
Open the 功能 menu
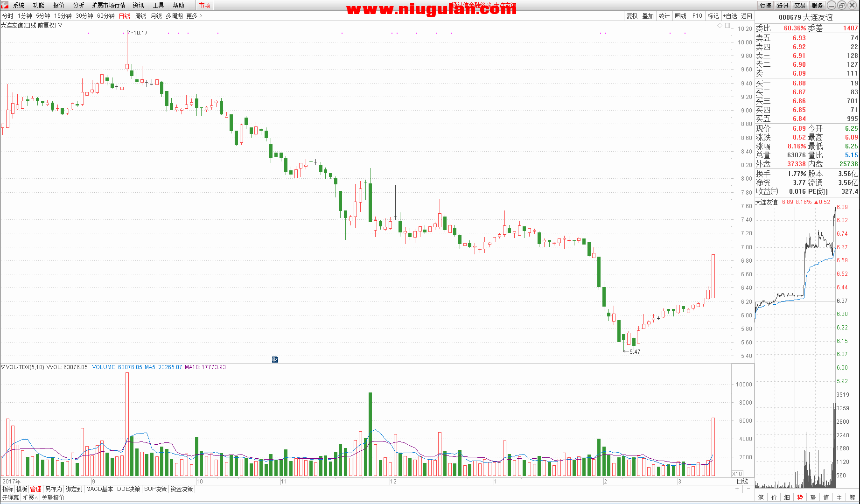click(39, 5)
